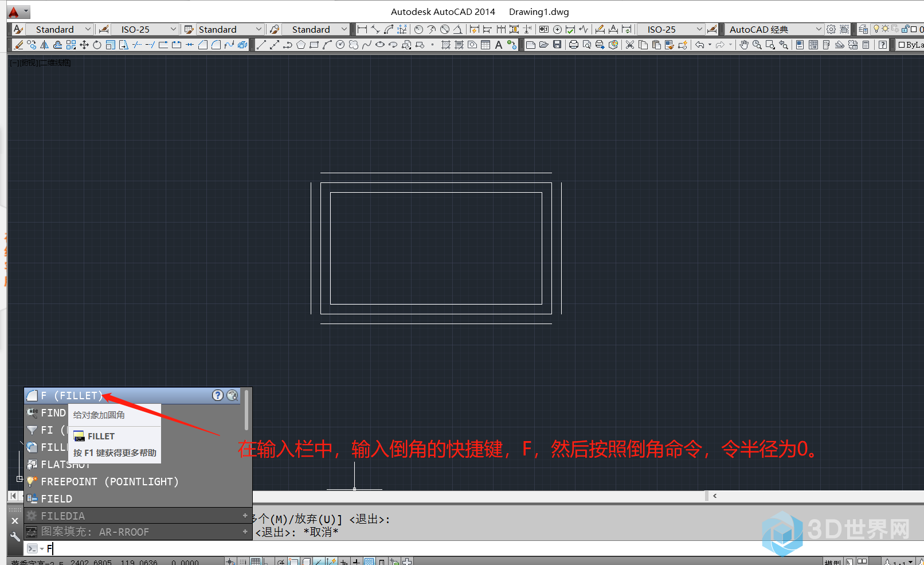Select the Pan hand tool
924x565 pixels.
tap(744, 45)
